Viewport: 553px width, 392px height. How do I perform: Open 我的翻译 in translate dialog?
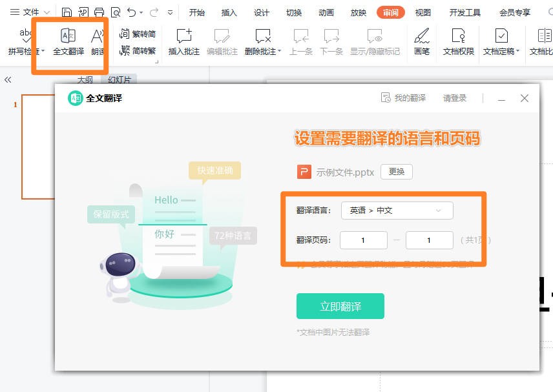pos(404,98)
